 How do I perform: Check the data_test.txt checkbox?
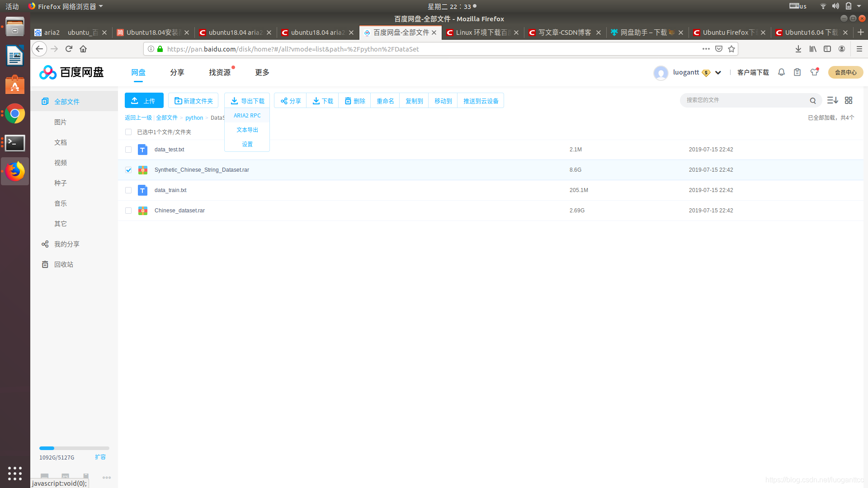pyautogui.click(x=128, y=150)
